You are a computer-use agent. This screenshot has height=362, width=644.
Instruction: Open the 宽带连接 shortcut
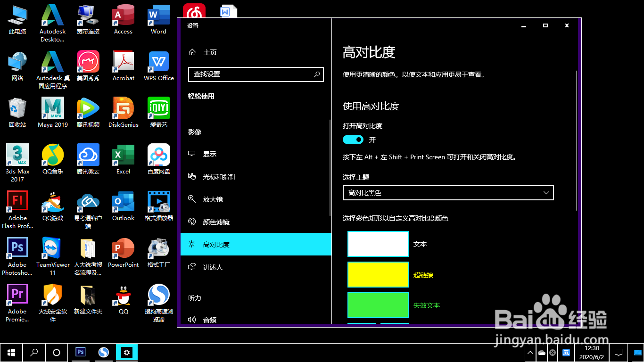pos(88,19)
